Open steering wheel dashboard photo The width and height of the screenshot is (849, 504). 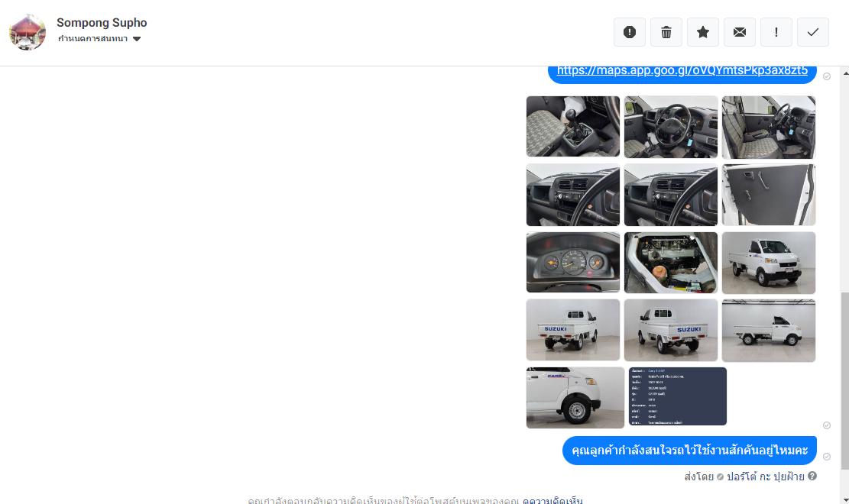(671, 128)
